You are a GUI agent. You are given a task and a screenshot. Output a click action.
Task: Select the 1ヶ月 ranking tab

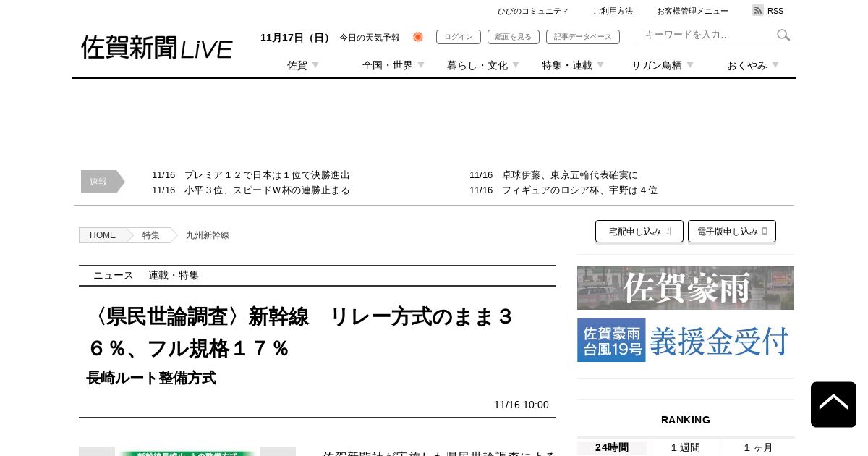point(758,447)
